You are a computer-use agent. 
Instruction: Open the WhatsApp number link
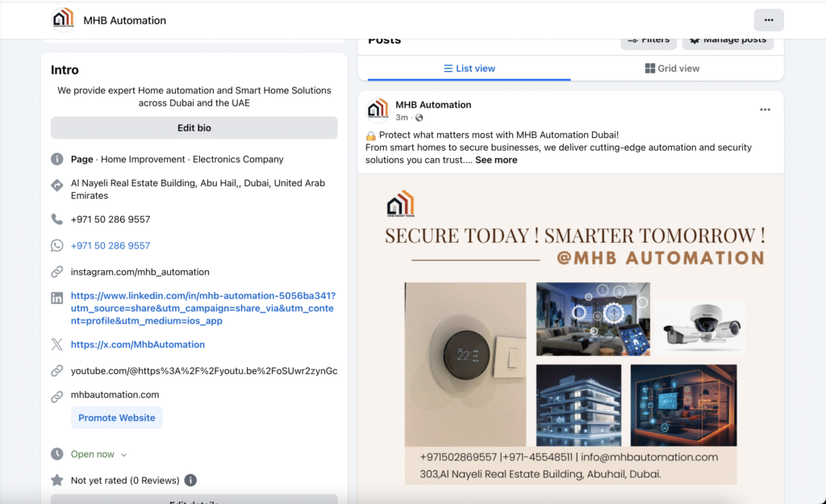[111, 246]
